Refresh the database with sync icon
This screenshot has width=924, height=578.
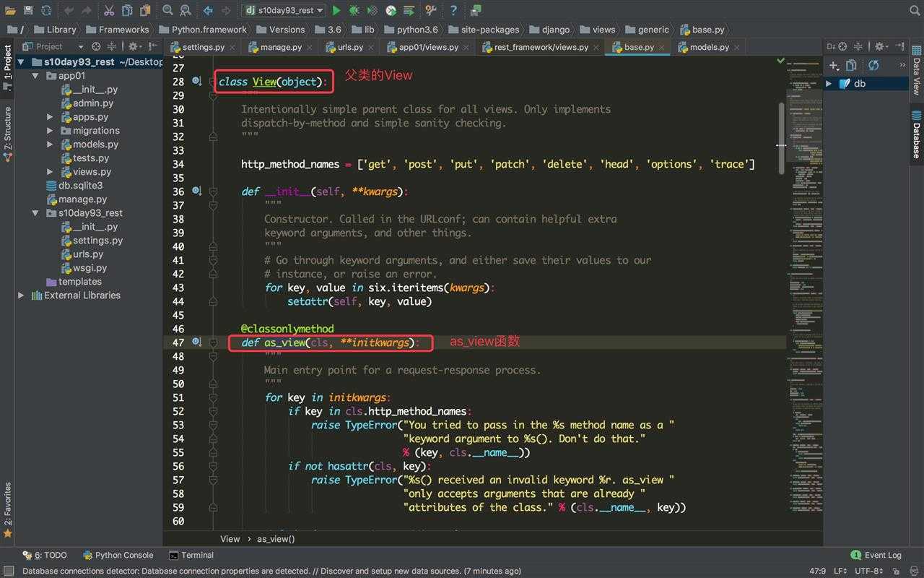click(873, 65)
